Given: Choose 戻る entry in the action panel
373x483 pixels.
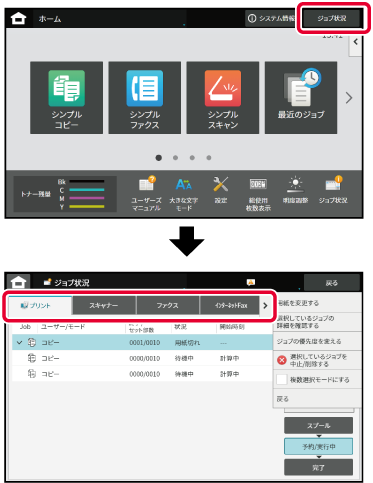Looking at the screenshot, I should point(317,399).
